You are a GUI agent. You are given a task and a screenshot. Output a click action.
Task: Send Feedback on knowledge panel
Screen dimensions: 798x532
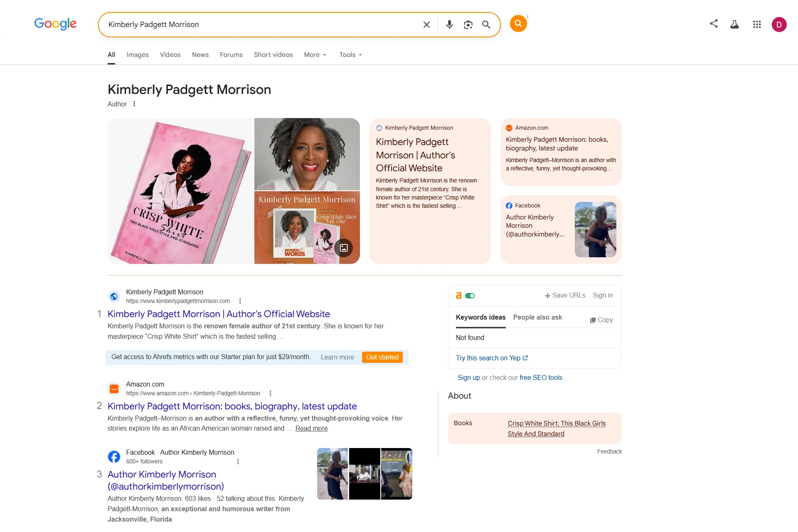(609, 451)
